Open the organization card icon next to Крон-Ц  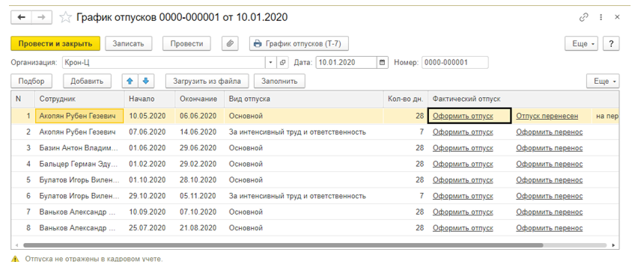pyautogui.click(x=282, y=63)
